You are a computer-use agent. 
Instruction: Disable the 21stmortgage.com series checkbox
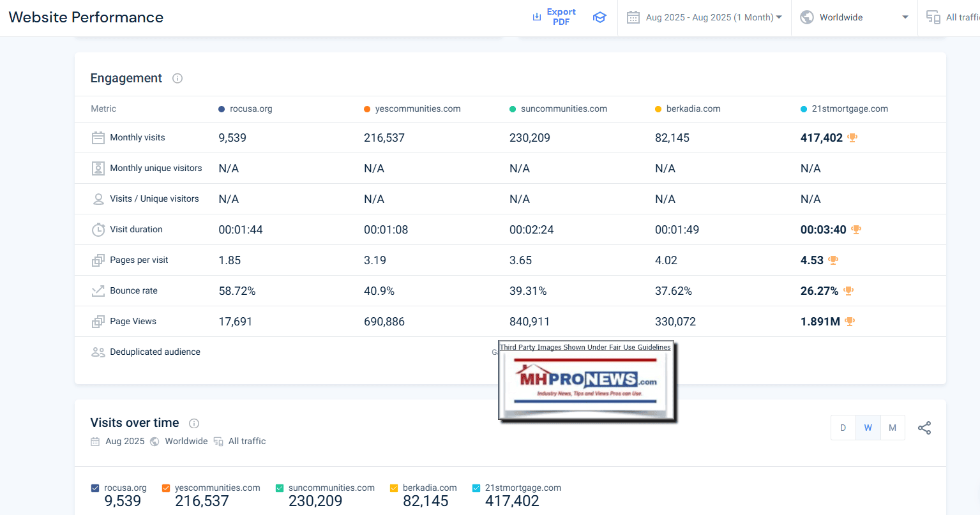click(x=476, y=488)
